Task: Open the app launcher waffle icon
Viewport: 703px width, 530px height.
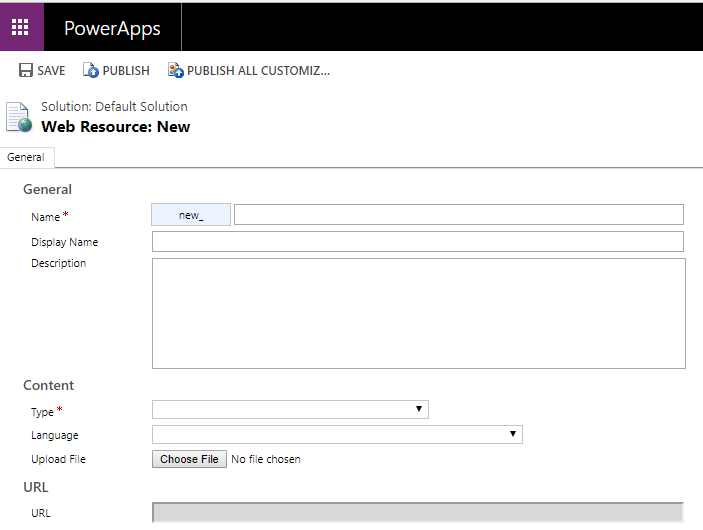Action: tap(20, 27)
